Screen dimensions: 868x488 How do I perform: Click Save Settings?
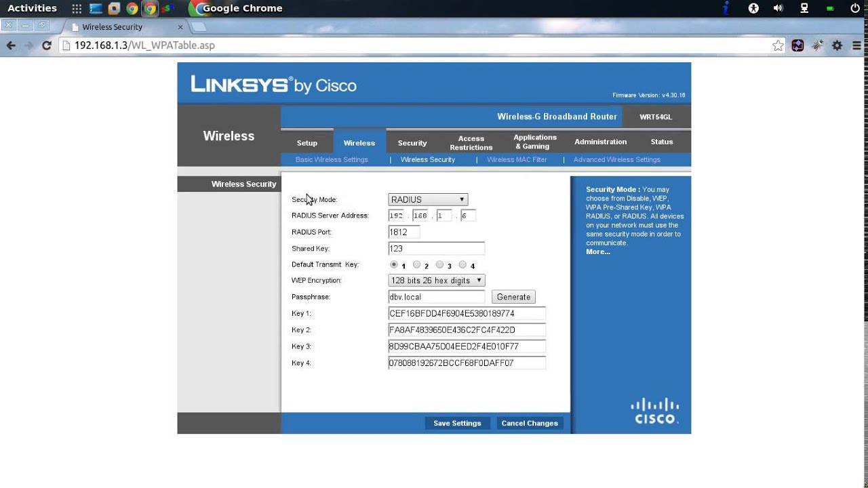[x=457, y=424]
